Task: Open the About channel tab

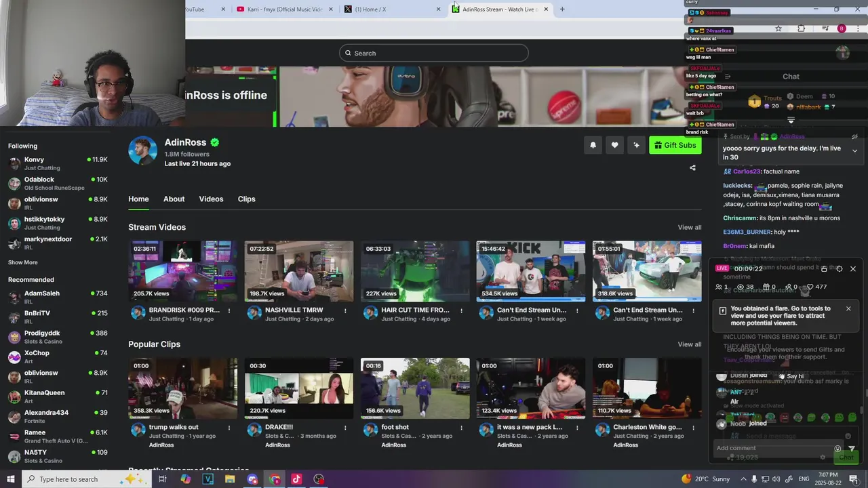Action: 174,199
